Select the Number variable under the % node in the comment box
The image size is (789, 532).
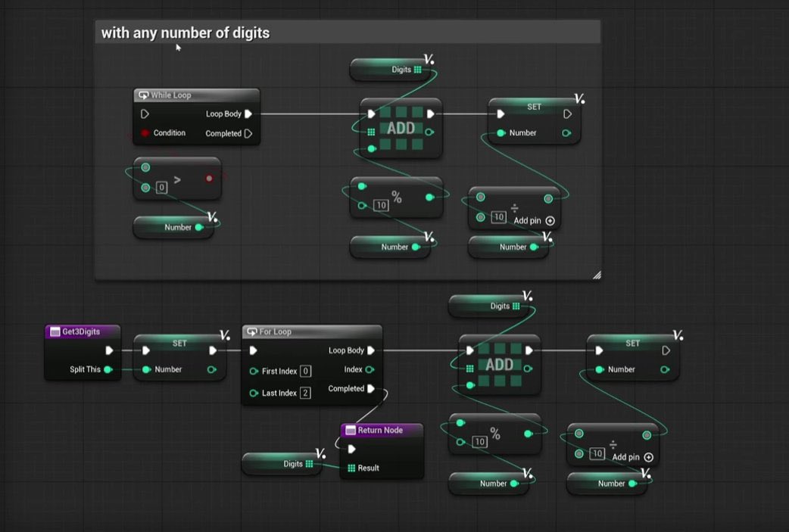391,247
